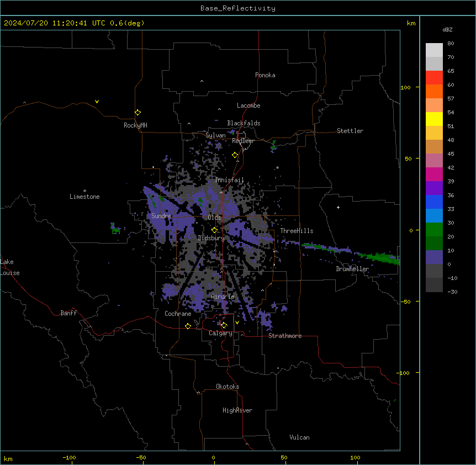The image size is (476, 465).
Task: Click yellow V marker east of Calgary diamond
Action: [237, 323]
